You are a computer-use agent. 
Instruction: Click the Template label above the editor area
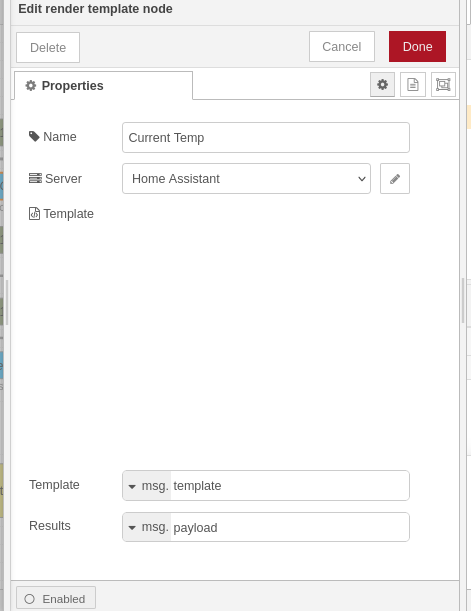(61, 214)
